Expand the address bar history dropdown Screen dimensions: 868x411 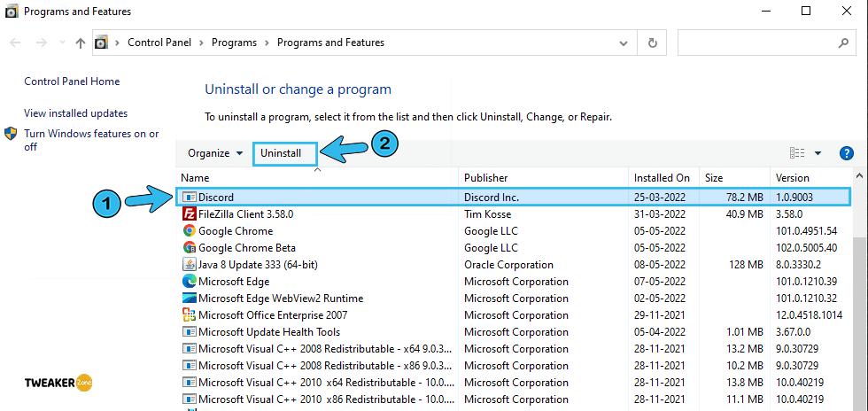point(624,43)
